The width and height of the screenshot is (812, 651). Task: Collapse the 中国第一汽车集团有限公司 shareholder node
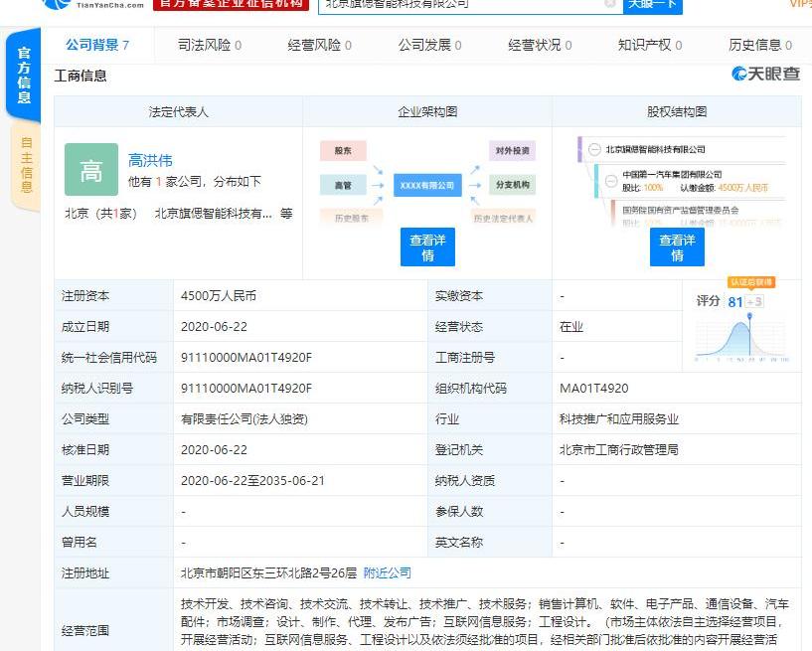click(x=611, y=180)
